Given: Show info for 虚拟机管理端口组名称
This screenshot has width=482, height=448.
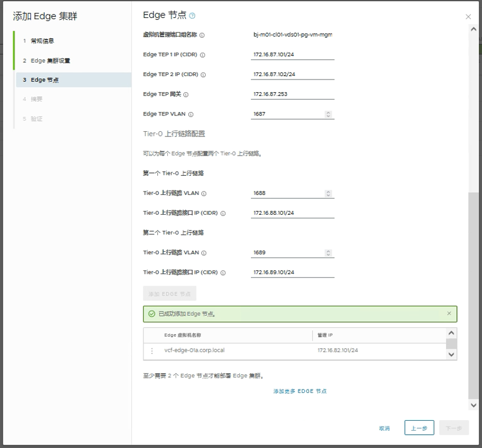Looking at the screenshot, I should coord(202,35).
